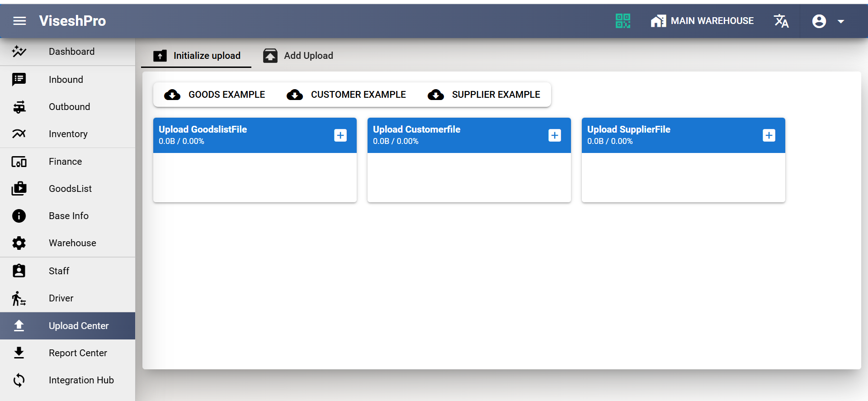This screenshot has width=868, height=401.
Task: Open Dashboard from the sidebar
Action: [71, 52]
